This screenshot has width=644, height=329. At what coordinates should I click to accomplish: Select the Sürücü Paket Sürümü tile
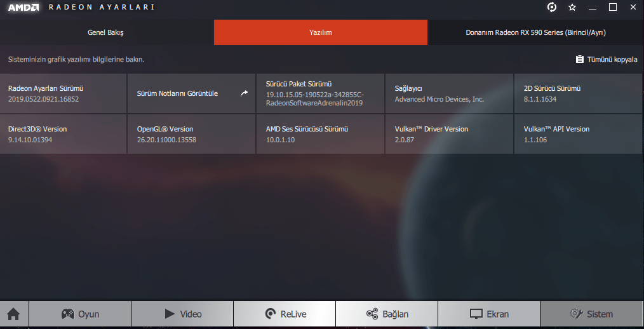pyautogui.click(x=320, y=93)
